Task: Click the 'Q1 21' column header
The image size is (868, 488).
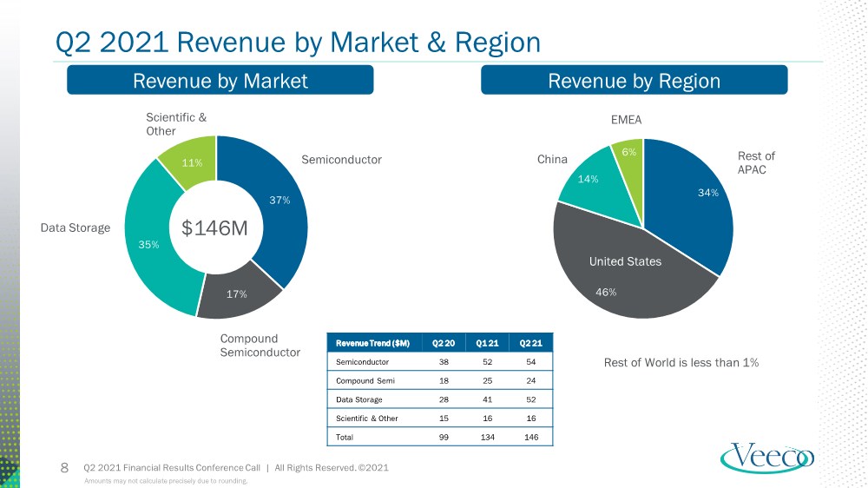Action: tap(487, 344)
